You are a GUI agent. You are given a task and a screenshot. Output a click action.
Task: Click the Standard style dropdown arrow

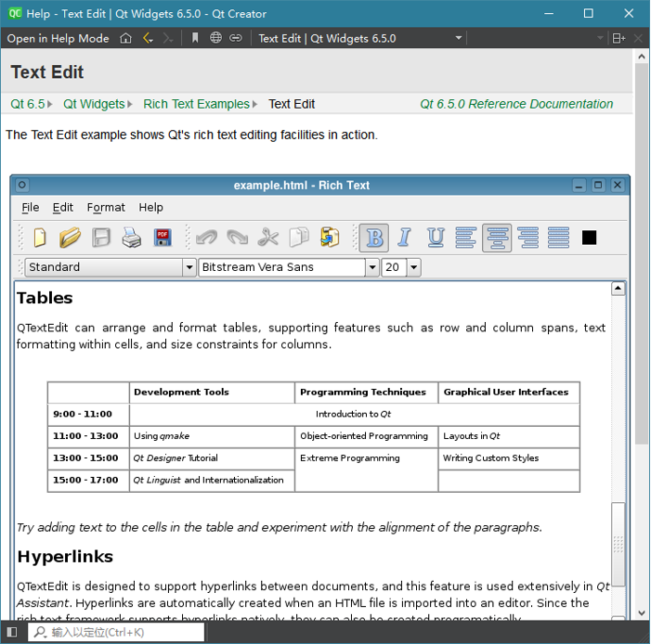pos(189,267)
